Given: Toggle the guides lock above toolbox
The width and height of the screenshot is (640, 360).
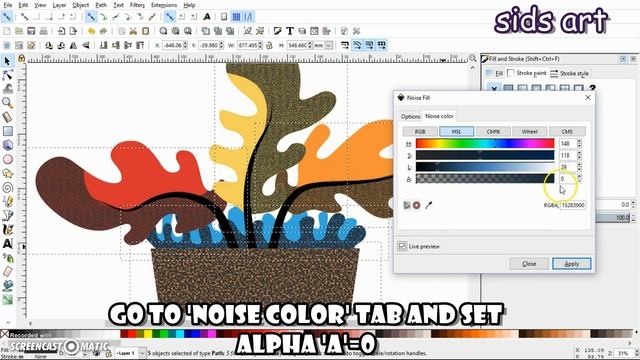Looking at the screenshot, I should 21,58.
